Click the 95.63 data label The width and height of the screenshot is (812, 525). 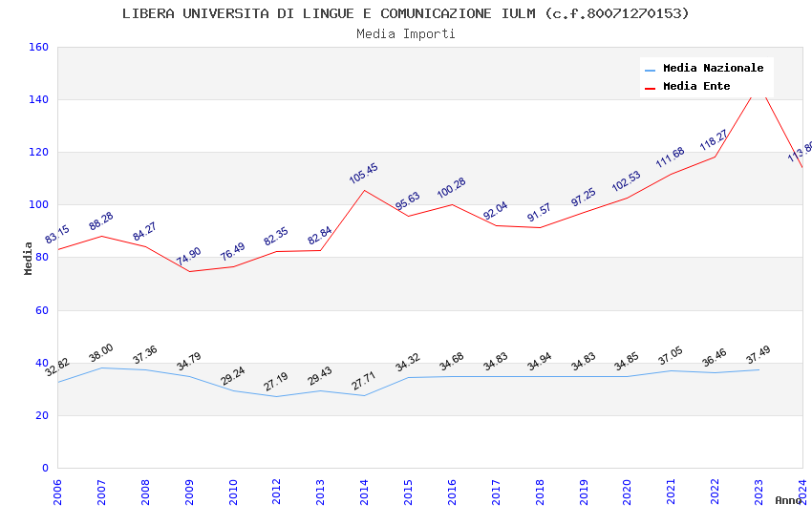point(408,201)
